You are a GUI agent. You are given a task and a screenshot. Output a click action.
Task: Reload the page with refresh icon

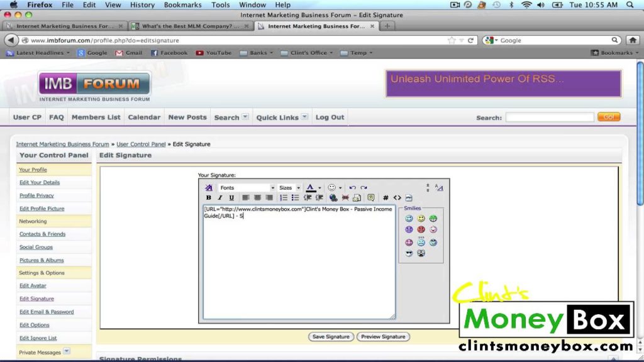coord(470,40)
